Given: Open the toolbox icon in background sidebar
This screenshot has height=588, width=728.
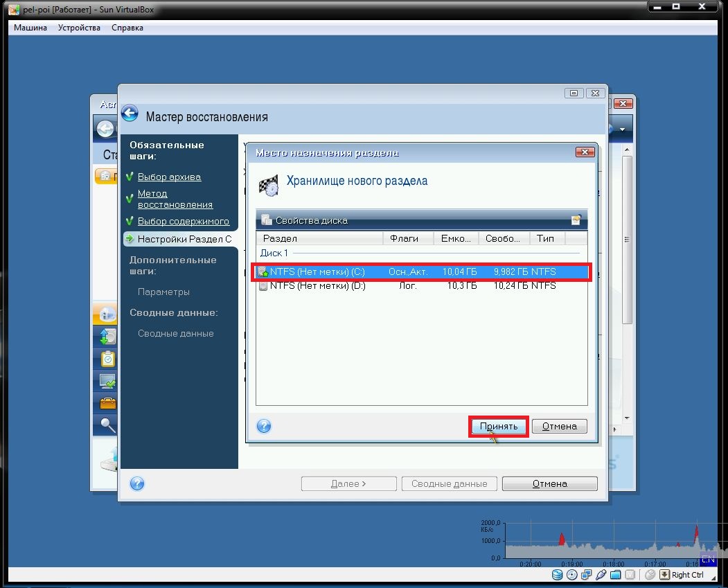Looking at the screenshot, I should coord(108,403).
